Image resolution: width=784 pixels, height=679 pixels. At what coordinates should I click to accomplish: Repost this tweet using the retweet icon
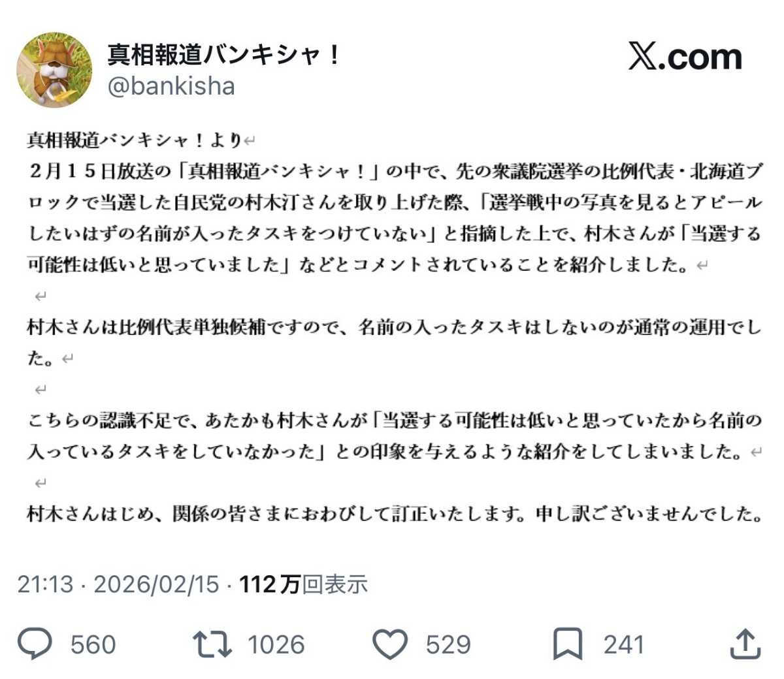click(212, 644)
